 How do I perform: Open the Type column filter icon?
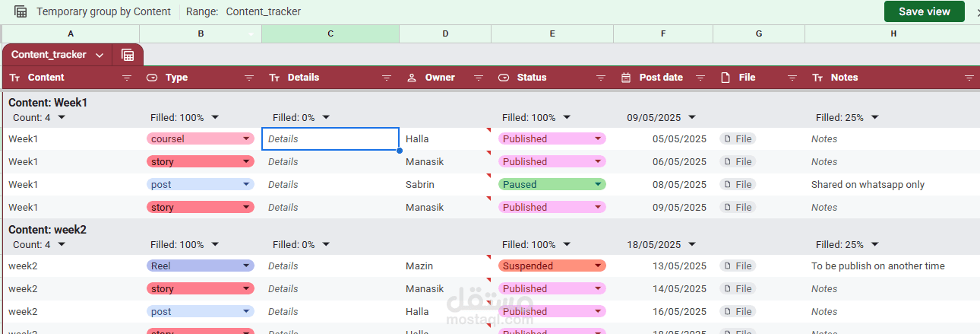[x=249, y=78]
